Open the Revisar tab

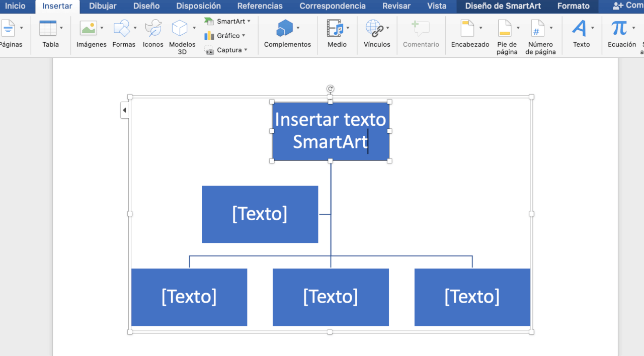point(396,6)
